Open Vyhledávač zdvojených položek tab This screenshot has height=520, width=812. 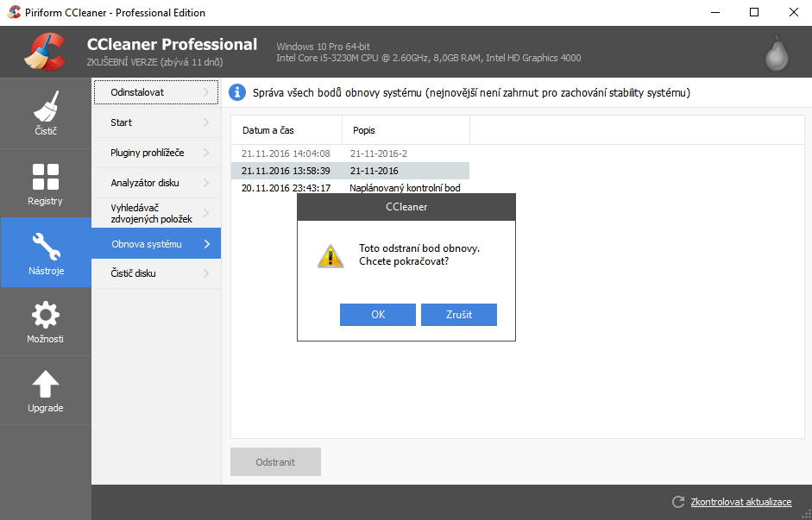point(156,213)
